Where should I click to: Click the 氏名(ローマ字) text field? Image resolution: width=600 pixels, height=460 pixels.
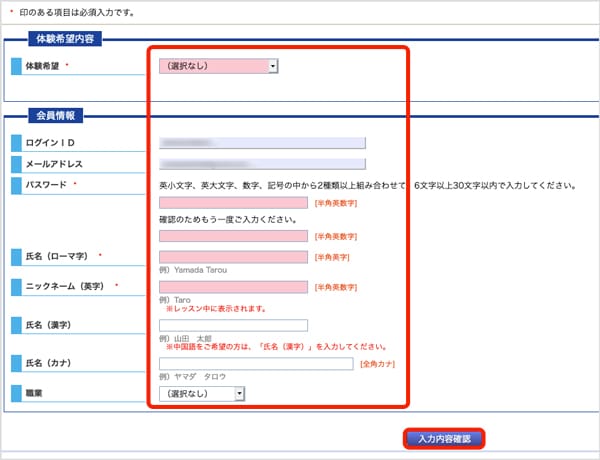[x=234, y=257]
